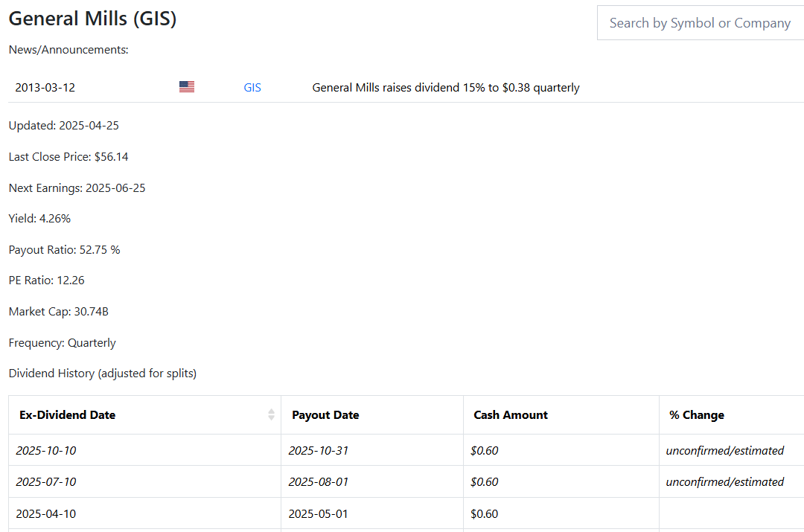Select the PE Ratio: 12.26 text
Viewport: 804px width, 532px height.
[46, 281]
